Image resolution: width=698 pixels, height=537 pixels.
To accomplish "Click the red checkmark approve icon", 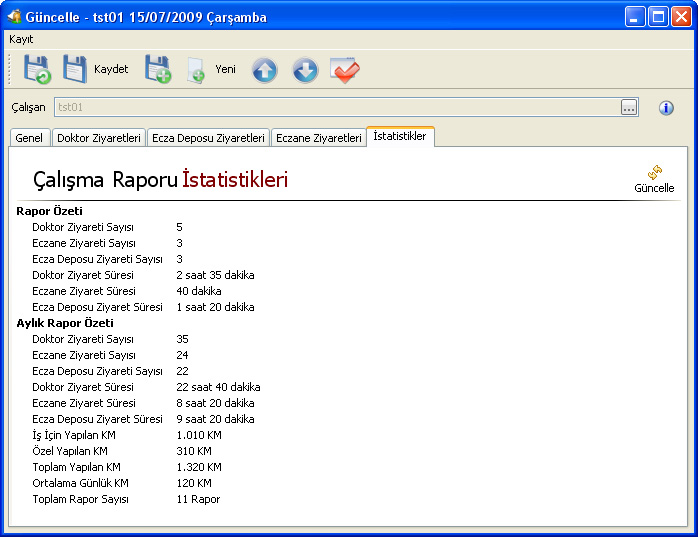I will [345, 70].
